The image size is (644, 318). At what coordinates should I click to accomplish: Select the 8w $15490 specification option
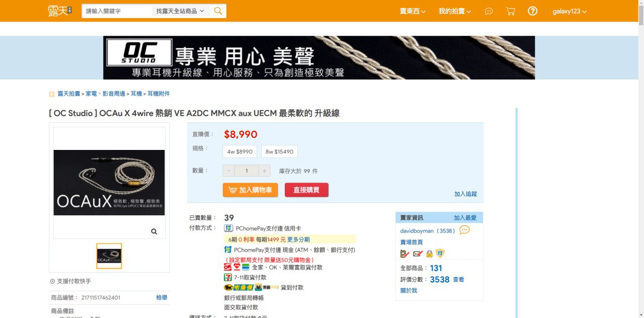pos(279,151)
